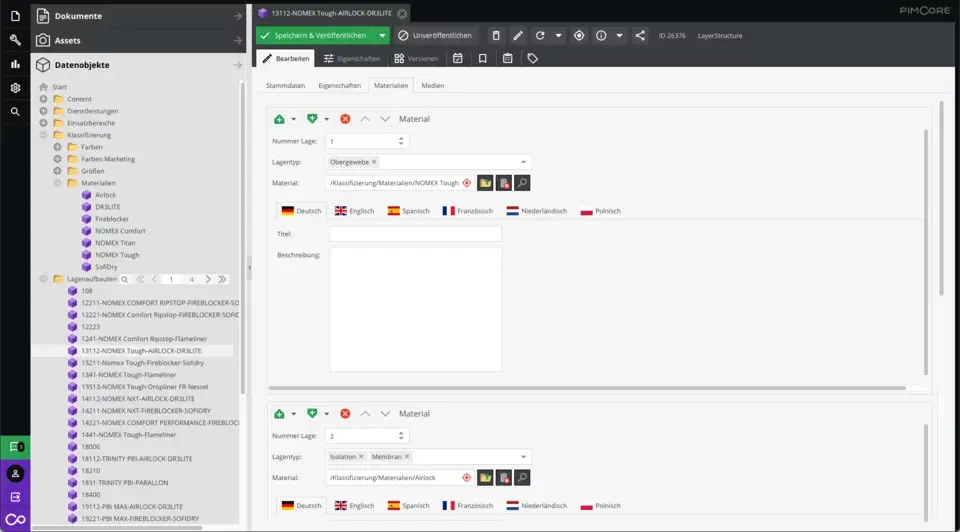Expand the Farben Marketing folder
This screenshot has height=532, width=960.
pos(58,159)
